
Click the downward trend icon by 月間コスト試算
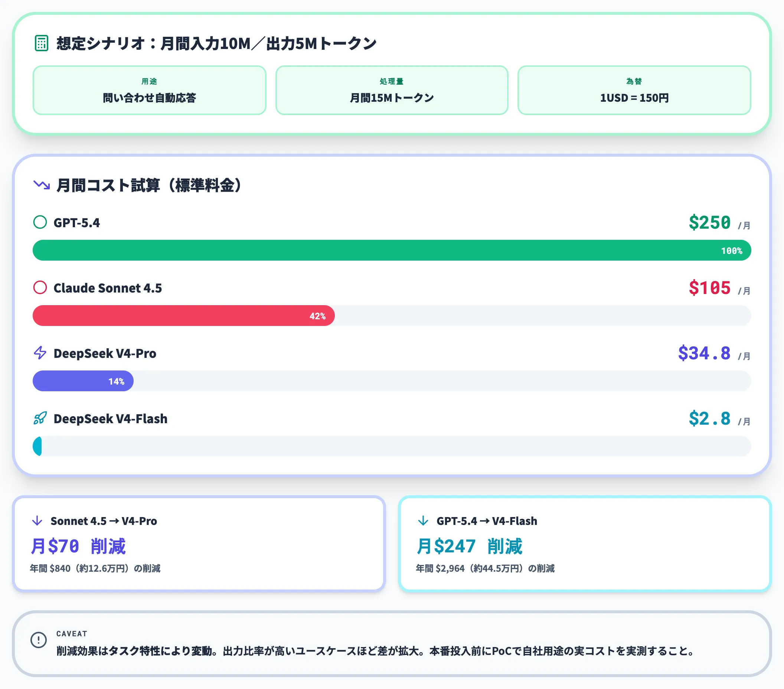coord(42,185)
